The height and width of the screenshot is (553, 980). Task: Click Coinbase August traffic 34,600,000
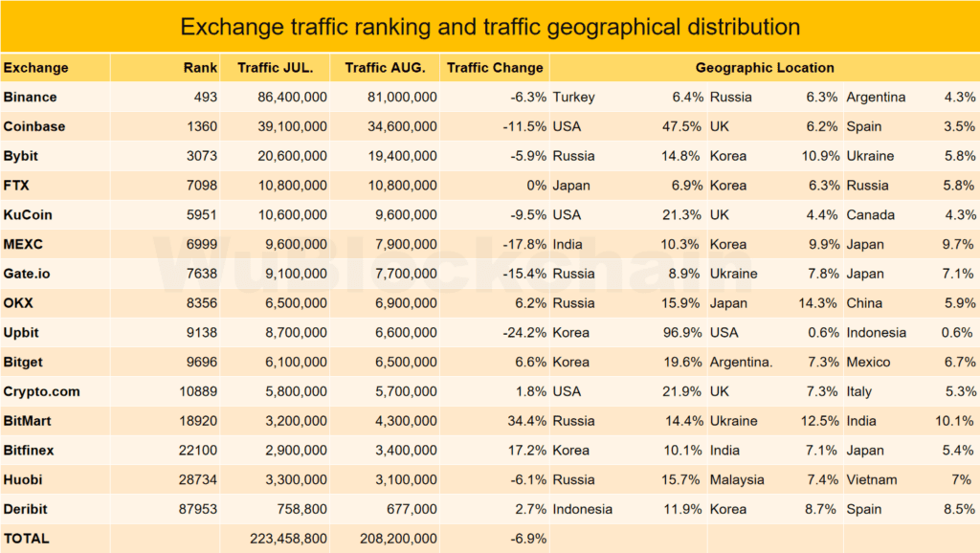[403, 126]
